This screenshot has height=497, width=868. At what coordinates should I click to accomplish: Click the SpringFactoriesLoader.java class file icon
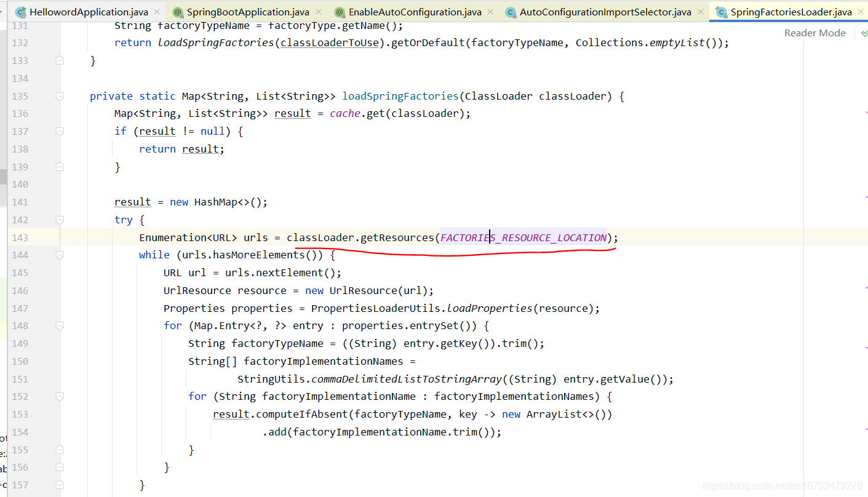click(x=721, y=12)
